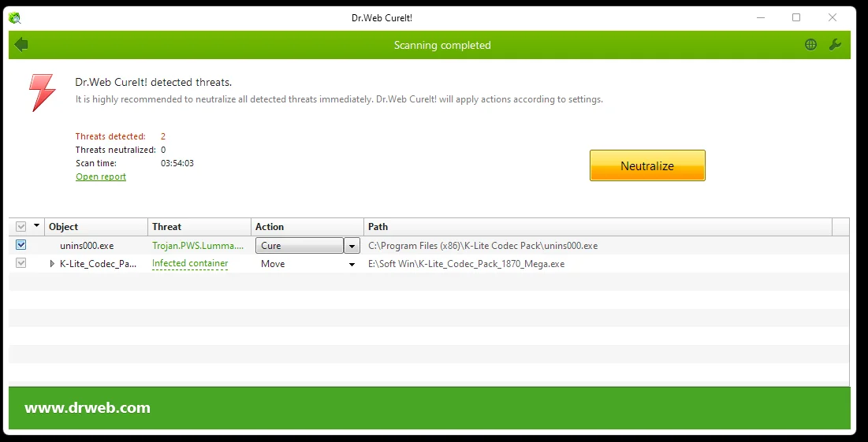The image size is (868, 442).
Task: Open the scan report link
Action: point(101,176)
